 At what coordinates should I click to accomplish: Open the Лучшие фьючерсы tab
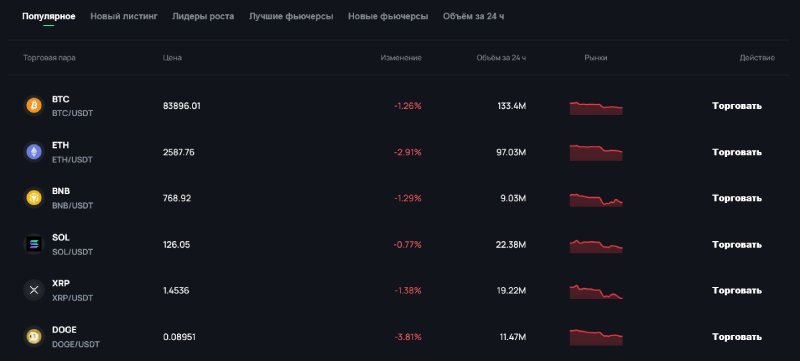291,16
